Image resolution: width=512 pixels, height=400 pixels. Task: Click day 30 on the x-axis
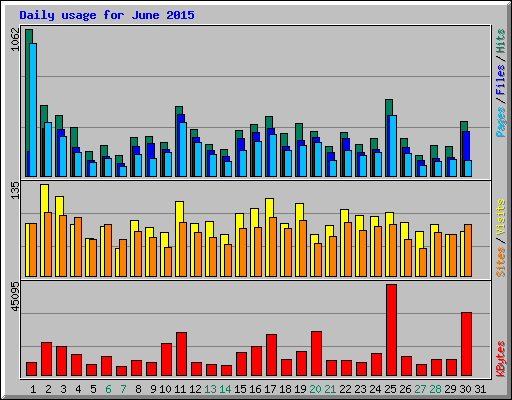tap(465, 389)
